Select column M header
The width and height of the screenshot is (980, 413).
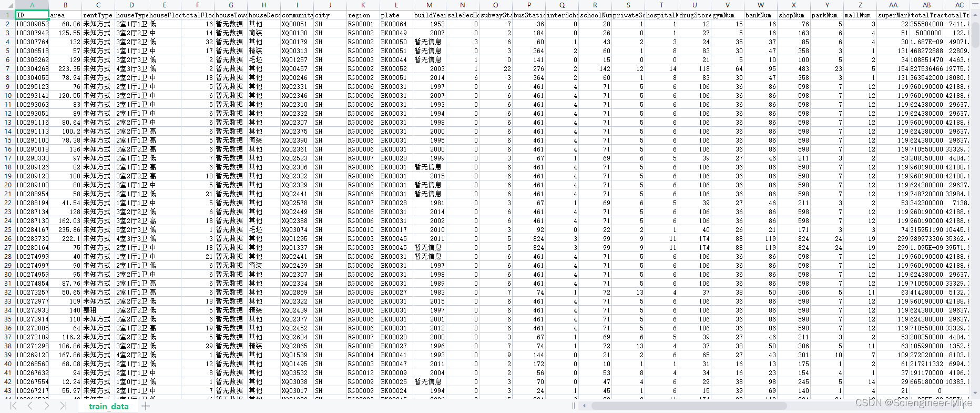[x=430, y=5]
